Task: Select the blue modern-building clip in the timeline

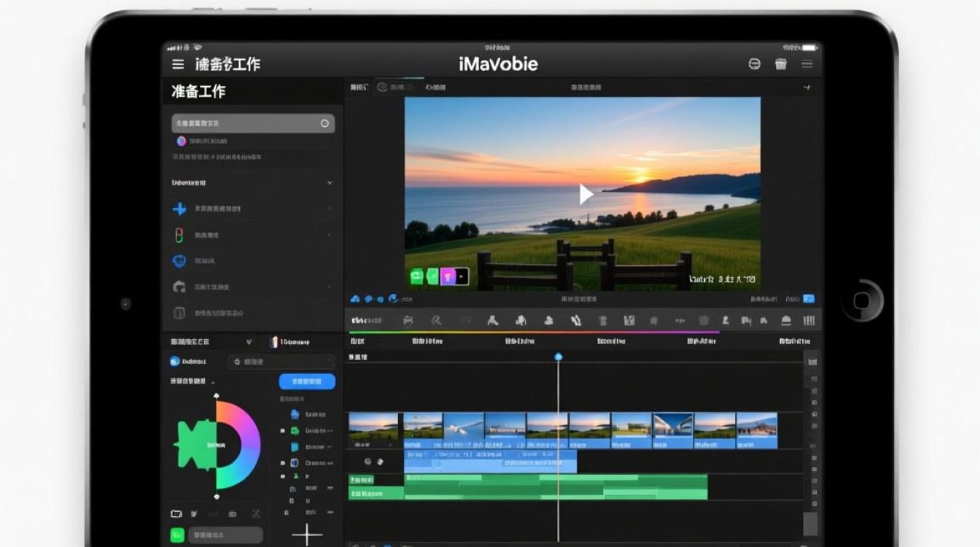Action: click(x=673, y=430)
